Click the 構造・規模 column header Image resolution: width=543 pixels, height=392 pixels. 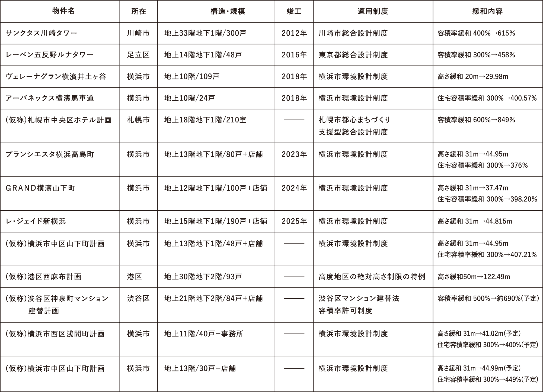pyautogui.click(x=228, y=11)
